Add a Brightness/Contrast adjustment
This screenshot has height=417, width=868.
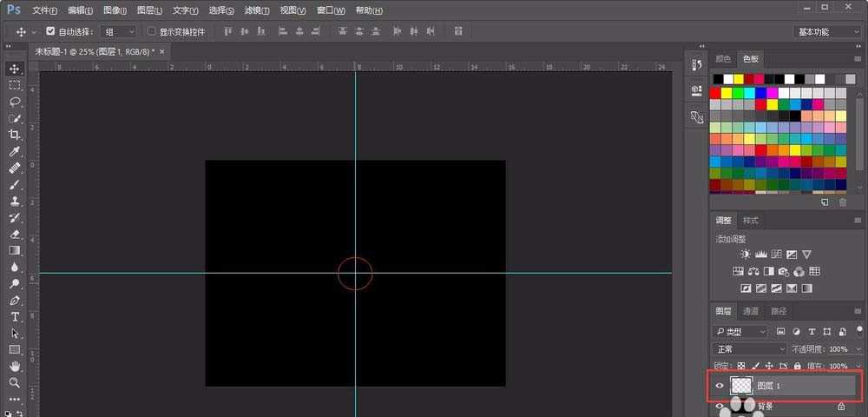click(x=745, y=255)
